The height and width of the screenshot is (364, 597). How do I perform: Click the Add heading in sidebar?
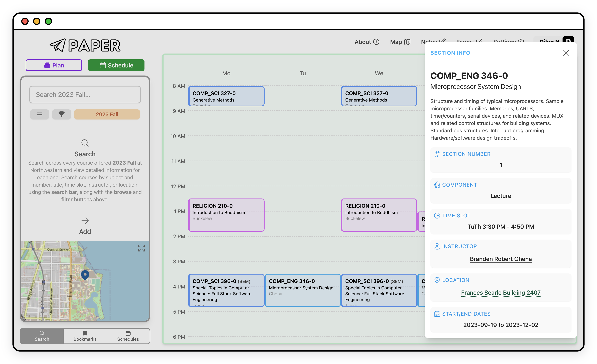[x=85, y=232]
